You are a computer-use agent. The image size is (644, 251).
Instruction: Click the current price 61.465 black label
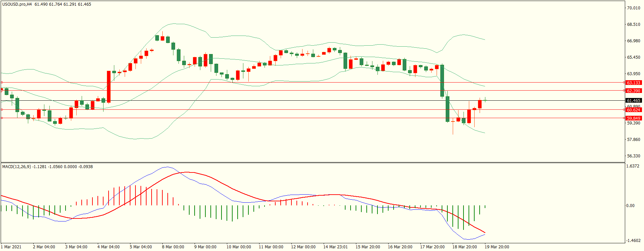tap(634, 100)
